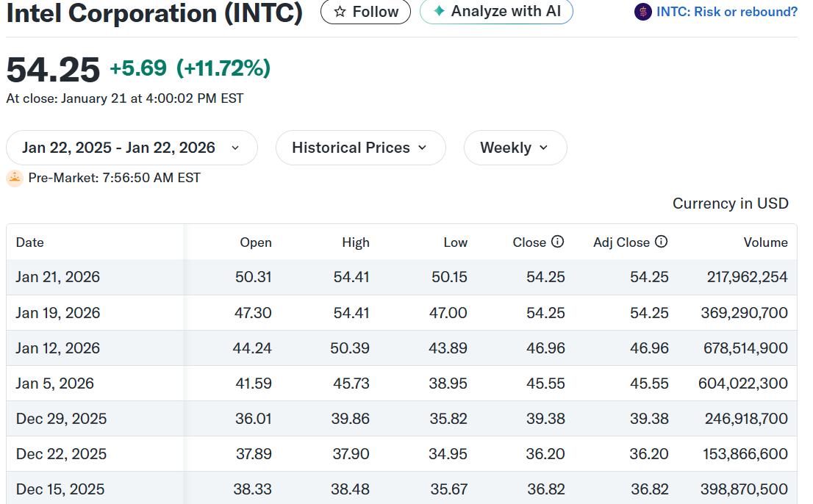Click the Currency in USD label
Image resolution: width=813 pixels, height=504 pixels.
(731, 204)
